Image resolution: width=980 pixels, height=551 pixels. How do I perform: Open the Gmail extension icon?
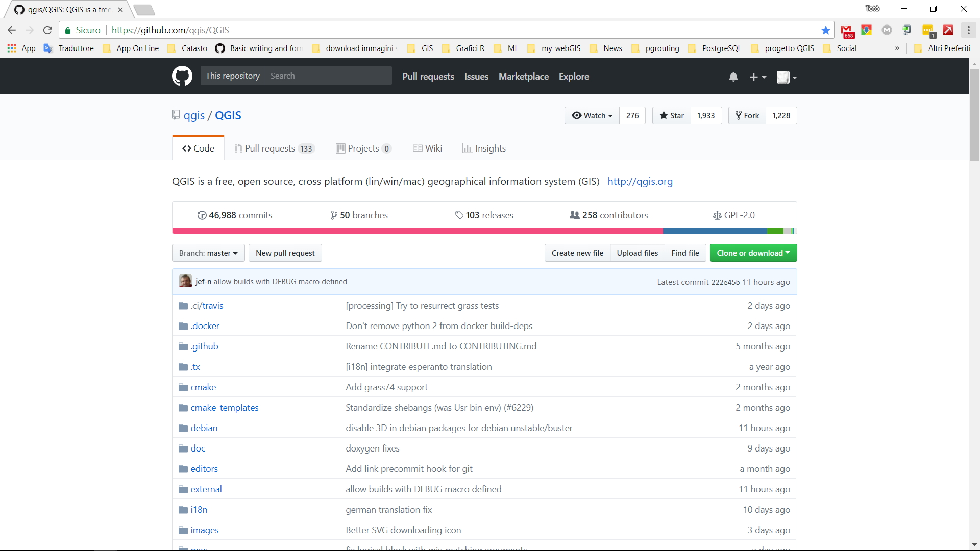coord(846,31)
